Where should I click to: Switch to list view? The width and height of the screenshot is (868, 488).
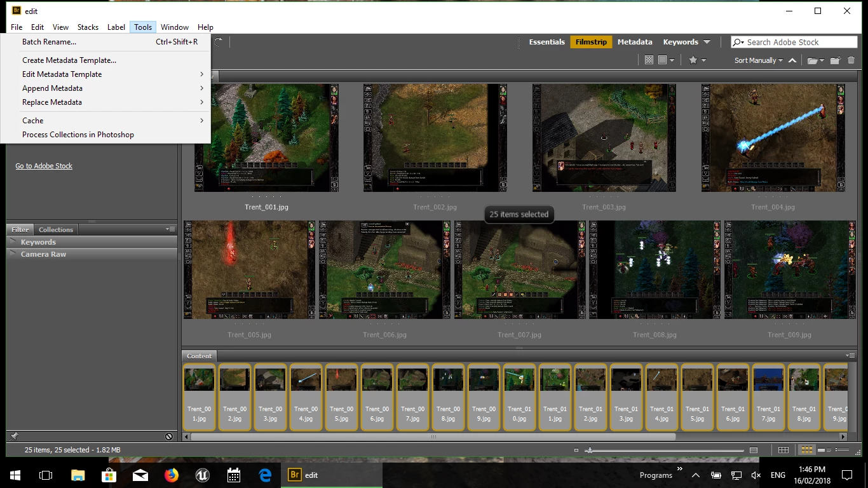pos(841,450)
